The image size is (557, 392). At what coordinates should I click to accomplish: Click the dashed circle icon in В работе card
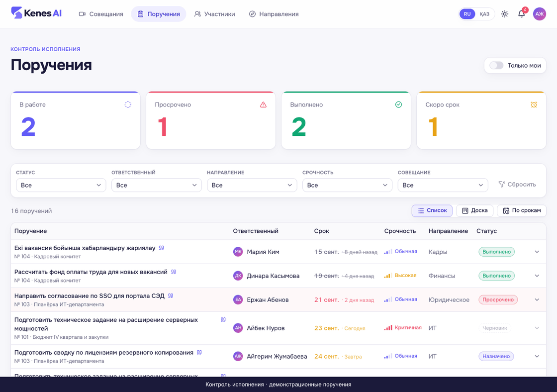(128, 104)
